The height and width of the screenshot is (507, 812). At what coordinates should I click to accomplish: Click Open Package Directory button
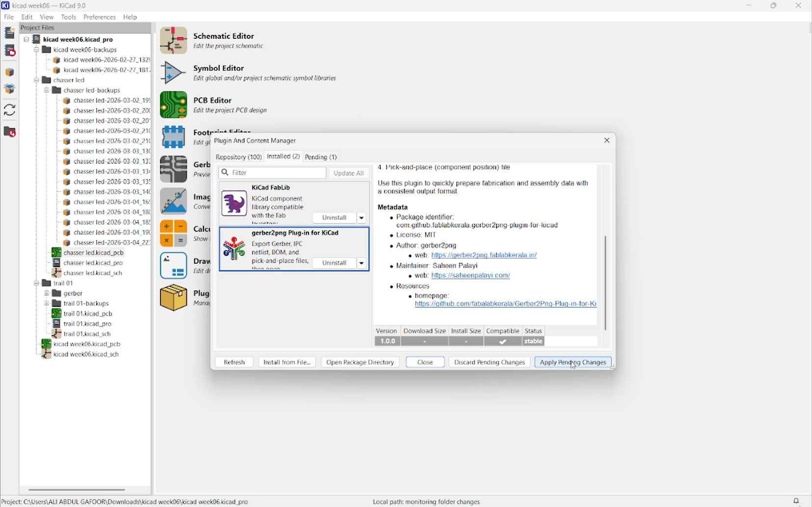[x=360, y=362]
